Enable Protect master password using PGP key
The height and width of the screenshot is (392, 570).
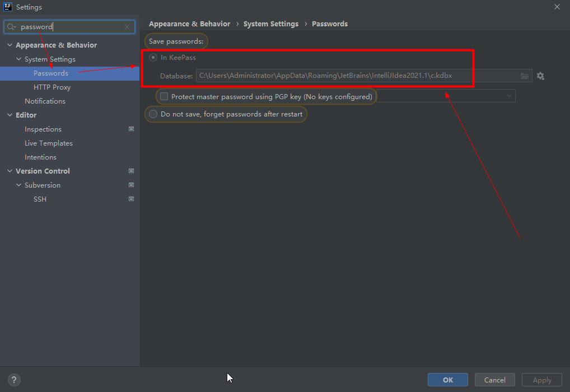[x=164, y=96]
